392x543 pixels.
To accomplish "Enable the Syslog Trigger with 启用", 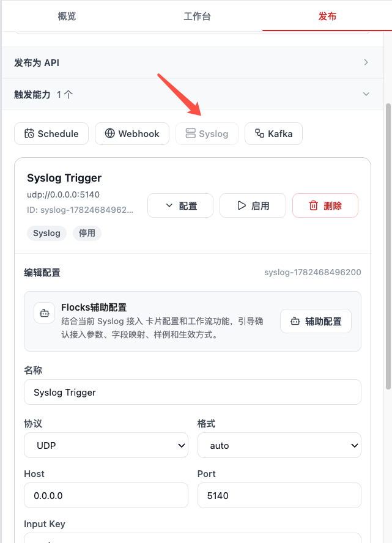I will coord(253,205).
